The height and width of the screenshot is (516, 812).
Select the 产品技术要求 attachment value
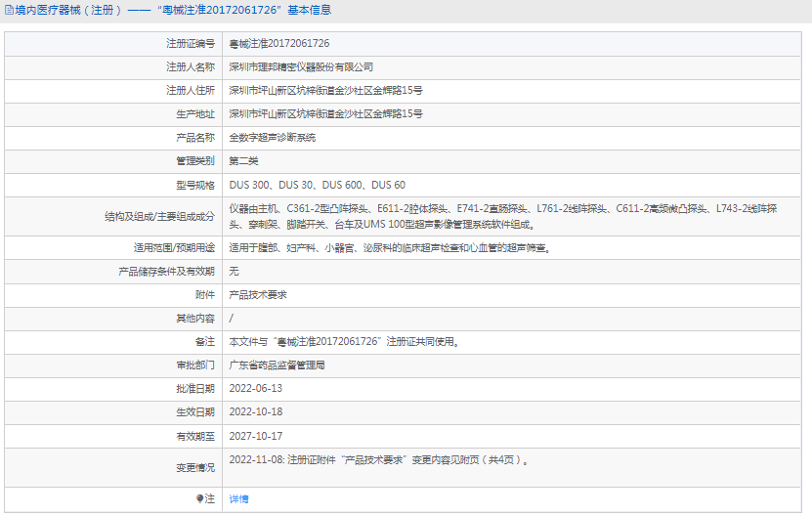258,295
